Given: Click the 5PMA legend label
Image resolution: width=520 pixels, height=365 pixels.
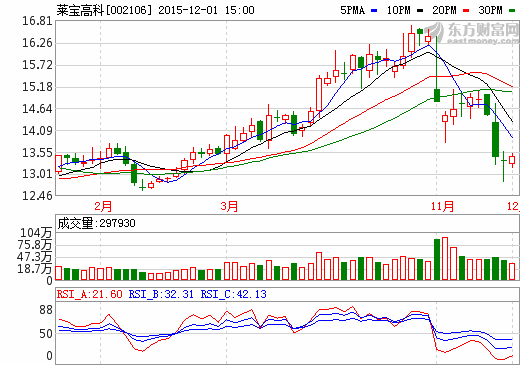Looking at the screenshot, I should (x=352, y=10).
